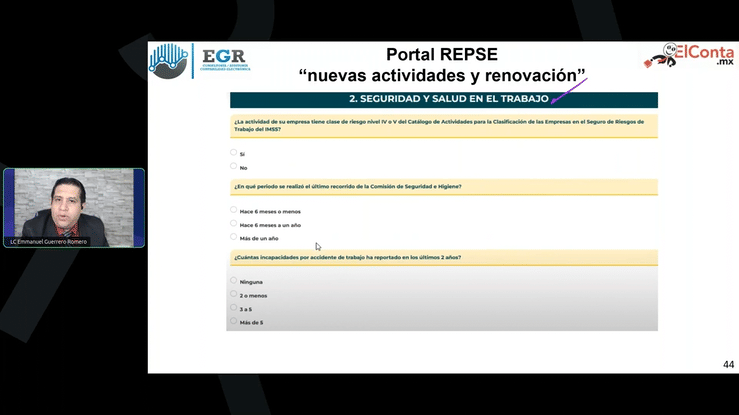Click the EGR logo on the slide
This screenshot has width=739, height=415.
tap(225, 60)
